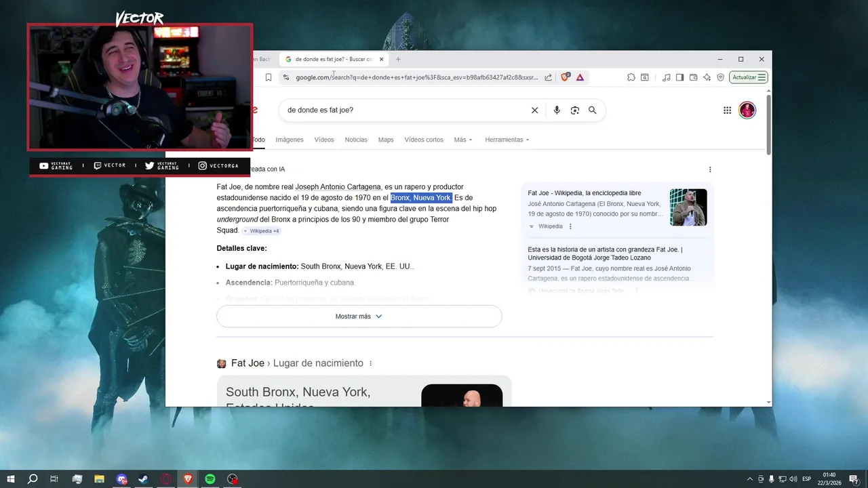Click the Fat Joe photo in birthplace card

[462, 396]
